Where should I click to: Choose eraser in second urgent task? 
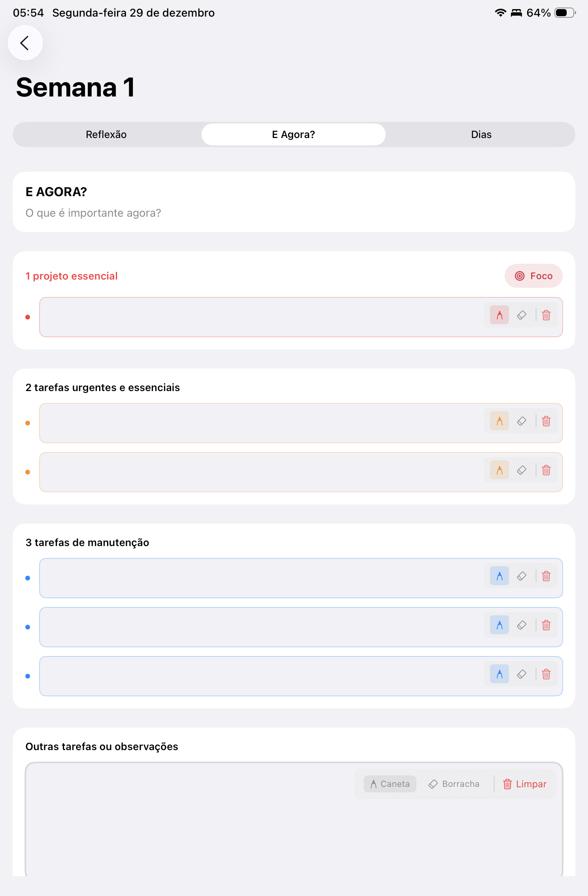click(x=522, y=470)
